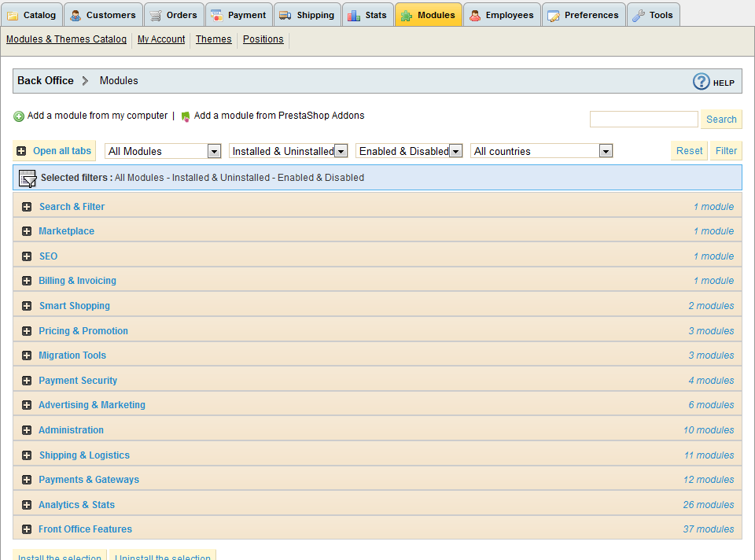The image size is (755, 560).
Task: Click the PrestaShop Addons icon
Action: point(186,116)
